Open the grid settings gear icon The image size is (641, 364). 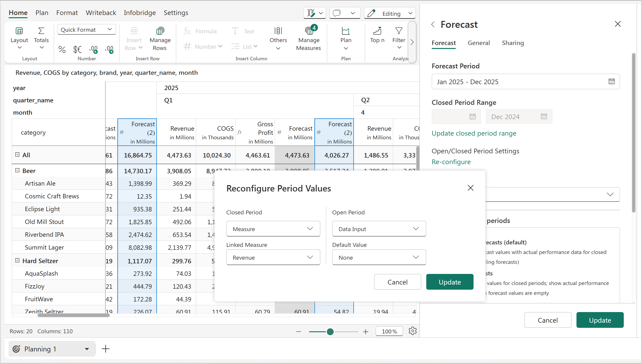coord(412,331)
